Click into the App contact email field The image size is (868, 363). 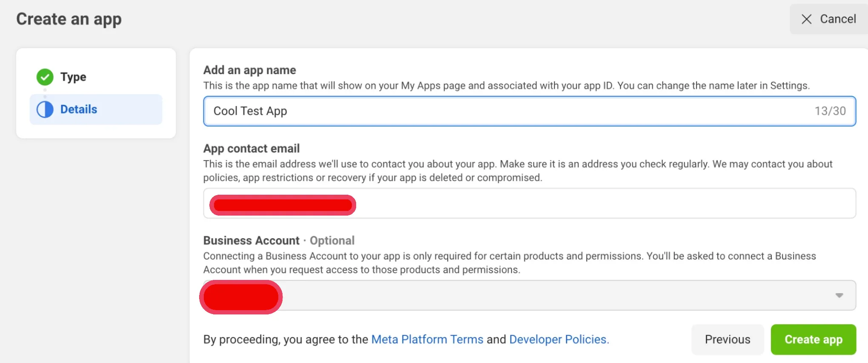point(530,203)
